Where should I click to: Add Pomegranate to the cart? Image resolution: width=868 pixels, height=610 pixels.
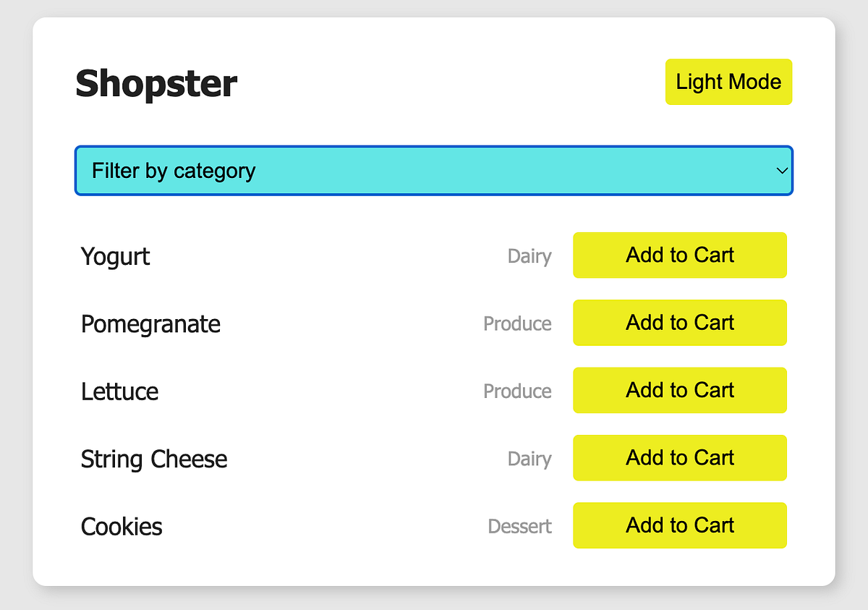(680, 323)
